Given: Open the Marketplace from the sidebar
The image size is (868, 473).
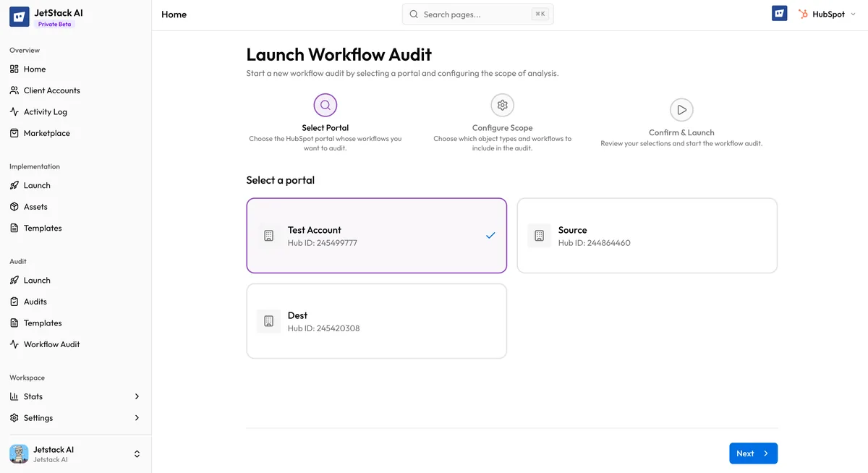Looking at the screenshot, I should coord(14,133).
